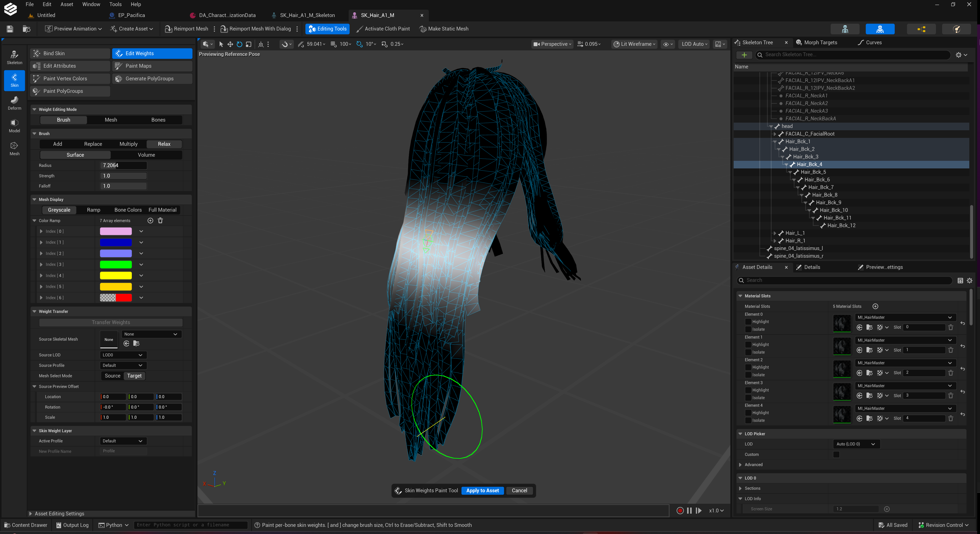Image resolution: width=980 pixels, height=534 pixels.
Task: Enable Highlight checkbox for Element 0
Action: (748, 322)
